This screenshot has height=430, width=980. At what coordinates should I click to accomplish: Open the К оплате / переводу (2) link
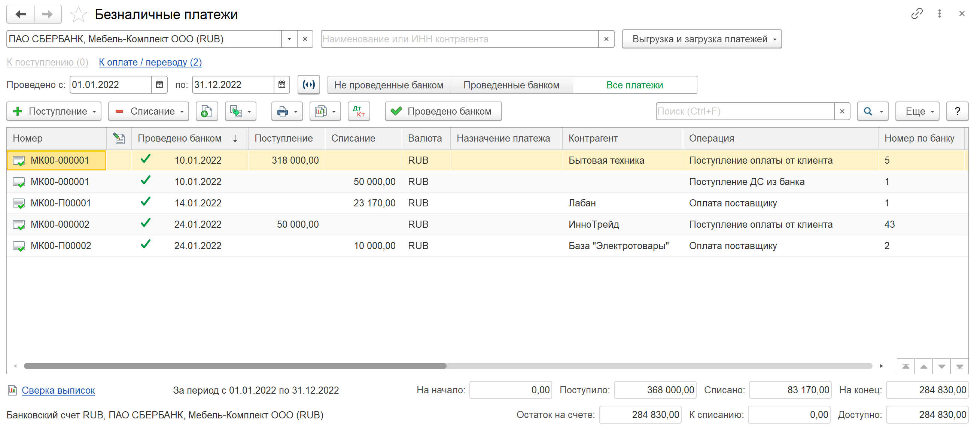click(150, 62)
